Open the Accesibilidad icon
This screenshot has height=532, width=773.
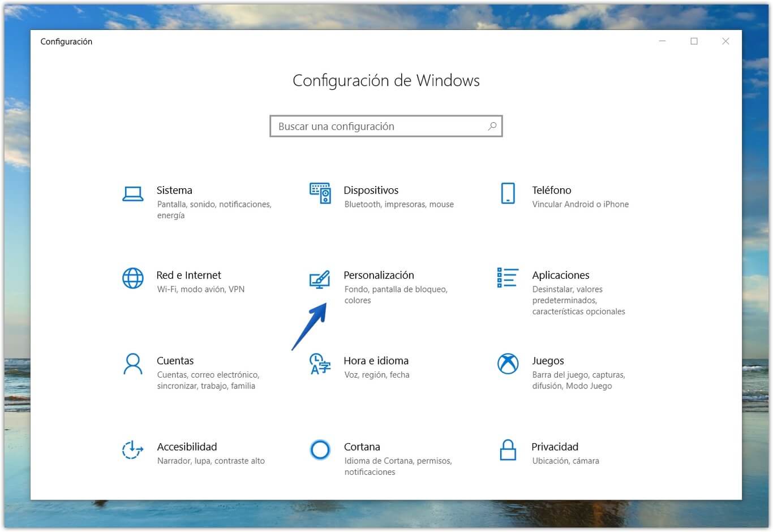[x=133, y=450]
